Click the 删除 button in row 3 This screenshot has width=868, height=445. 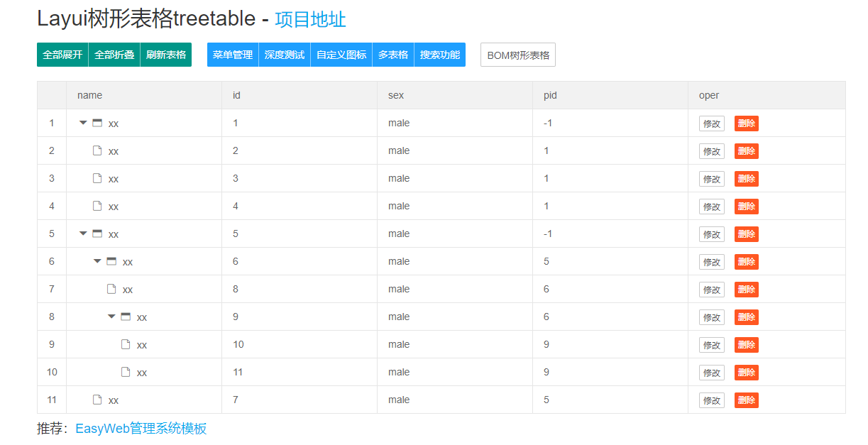tap(746, 178)
